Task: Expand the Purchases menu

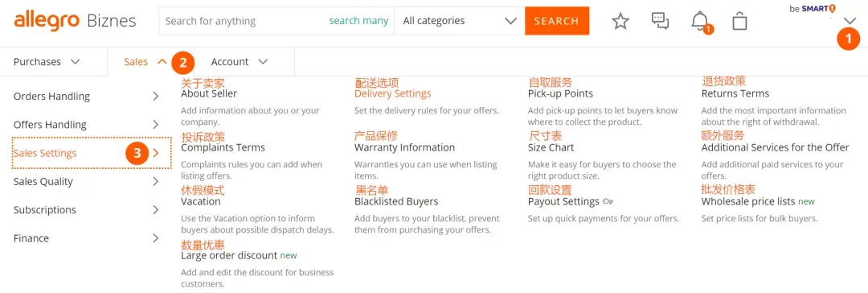Action: click(47, 62)
